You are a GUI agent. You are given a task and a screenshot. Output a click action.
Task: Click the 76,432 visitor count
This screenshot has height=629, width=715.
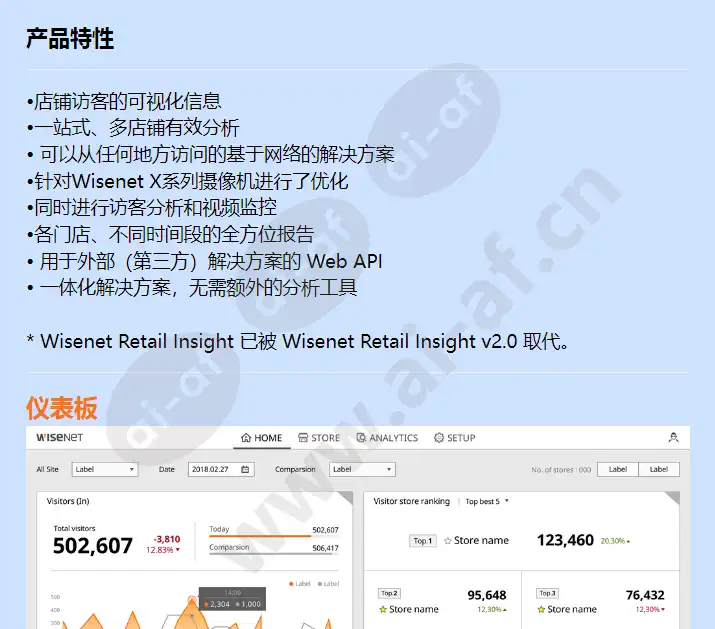click(645, 595)
